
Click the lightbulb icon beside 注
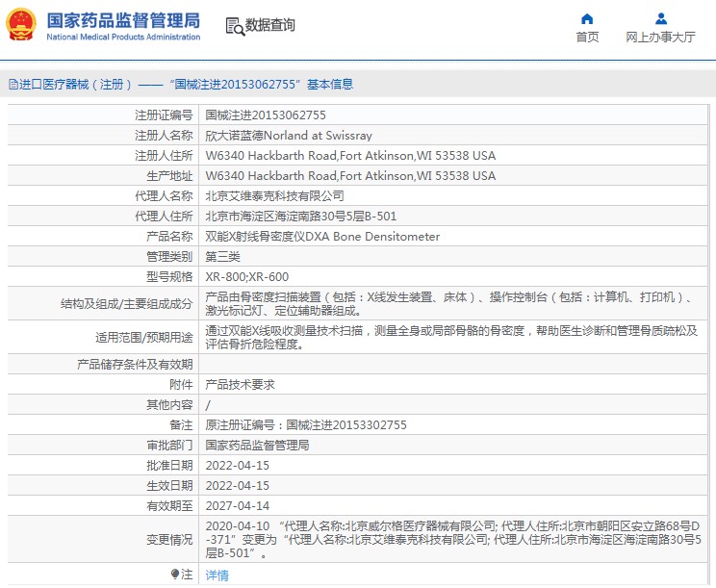(x=175, y=574)
